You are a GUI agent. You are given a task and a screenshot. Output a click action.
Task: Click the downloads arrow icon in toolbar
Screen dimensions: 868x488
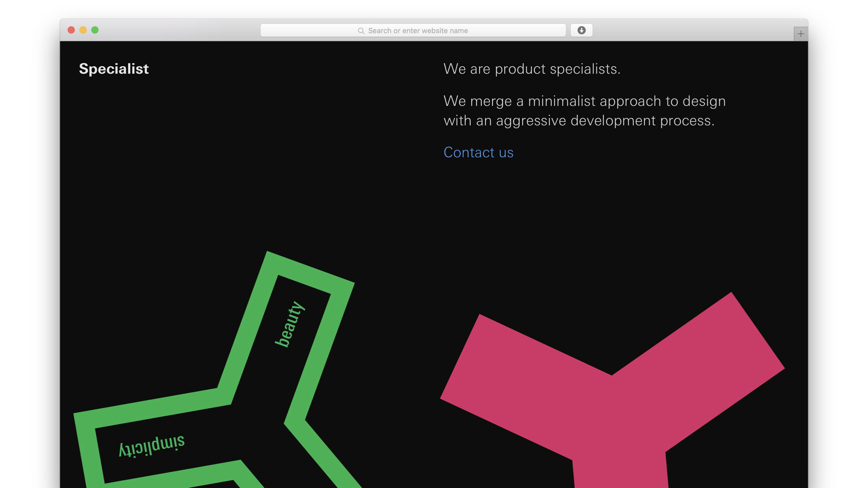tap(581, 30)
